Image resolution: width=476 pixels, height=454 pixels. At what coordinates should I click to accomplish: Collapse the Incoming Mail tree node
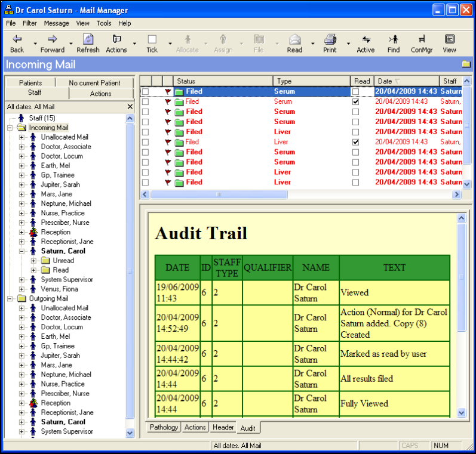click(x=10, y=128)
